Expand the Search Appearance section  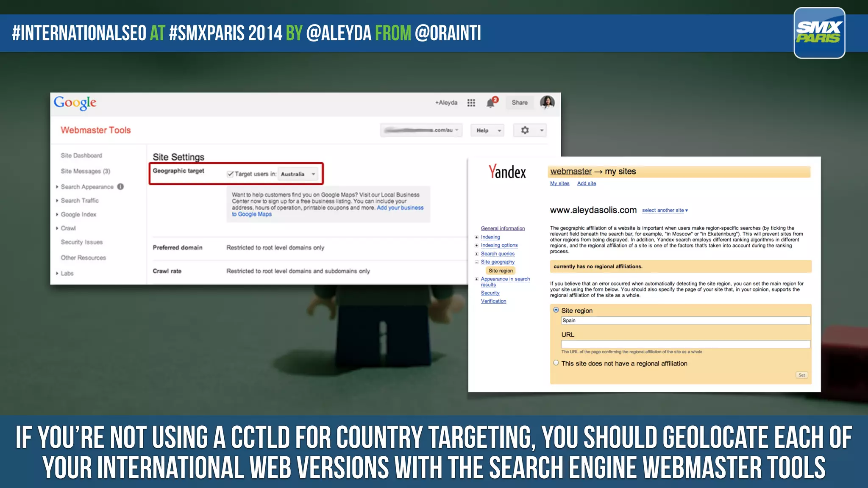coord(57,186)
